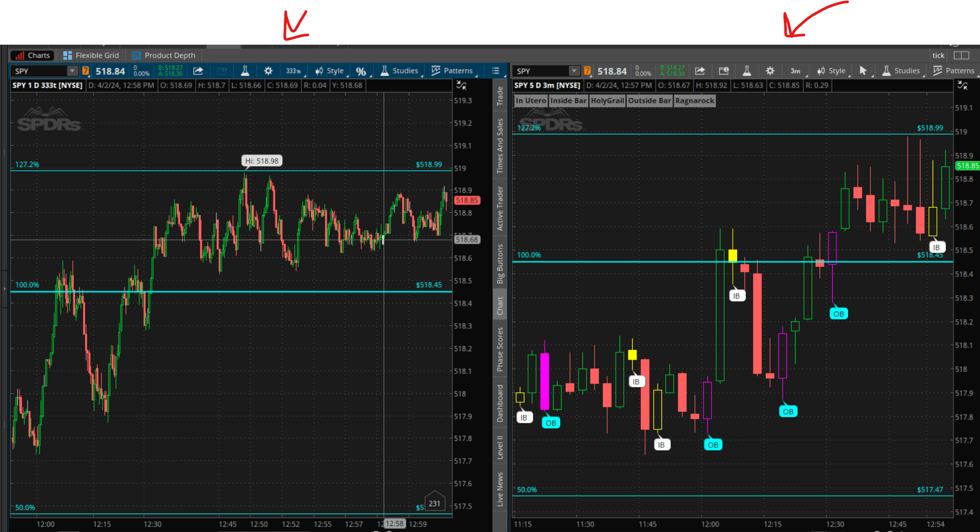
Task: Click the right chart green 518.85 price tag
Action: point(968,166)
